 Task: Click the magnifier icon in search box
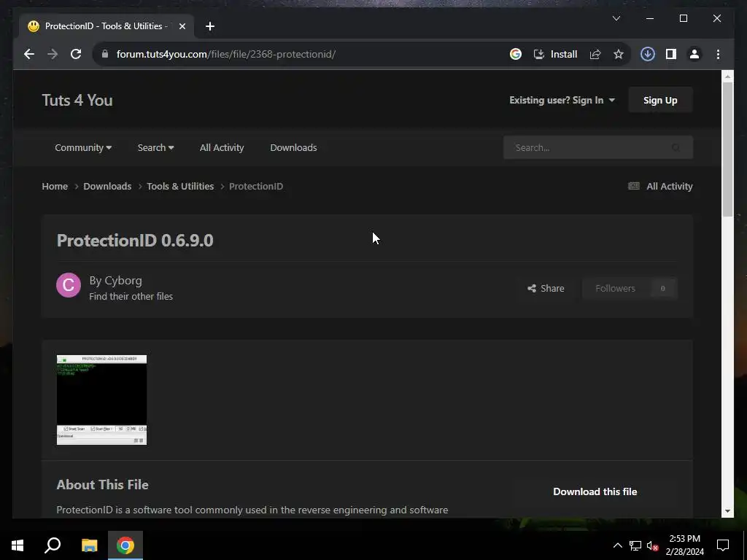coord(676,147)
